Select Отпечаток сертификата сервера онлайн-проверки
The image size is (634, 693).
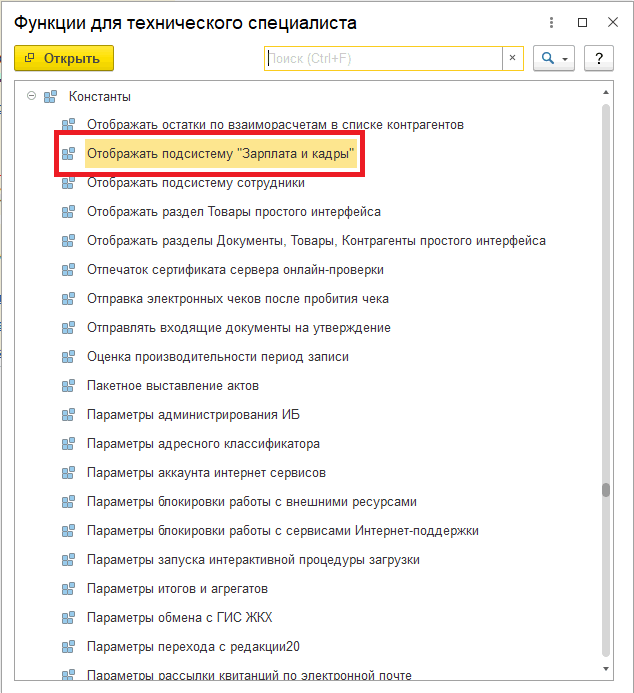point(235,270)
